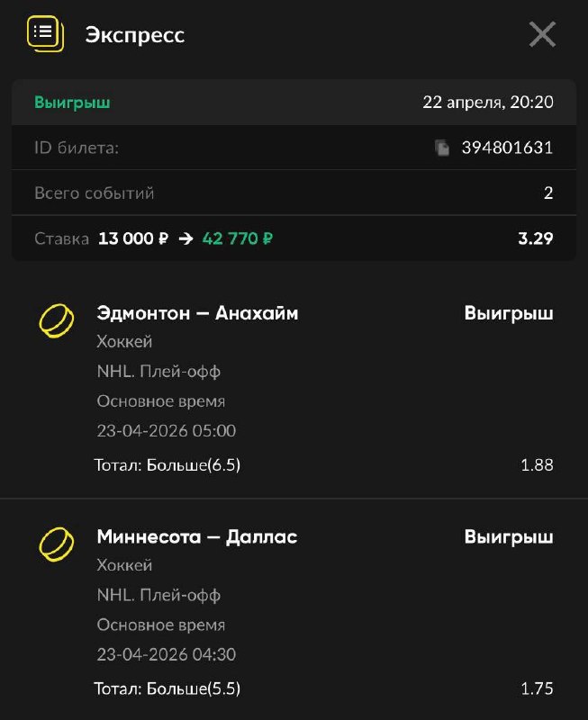Click the stake amount 13 000 ₽
The image size is (588, 720).
pos(133,238)
